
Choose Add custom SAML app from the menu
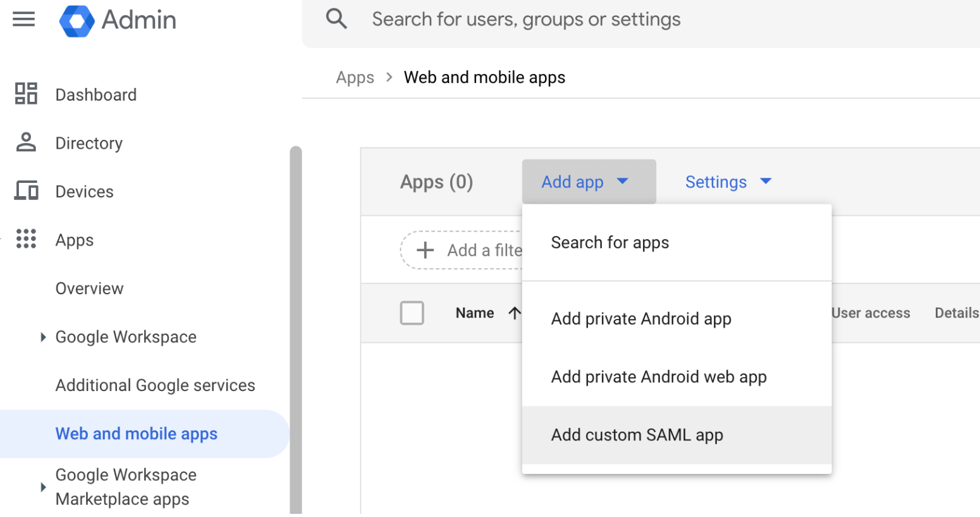[636, 435]
